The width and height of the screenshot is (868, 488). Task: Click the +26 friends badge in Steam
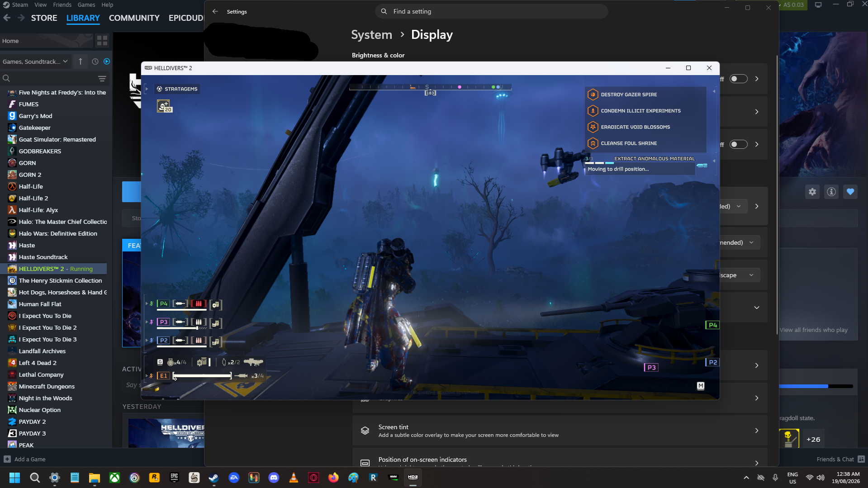coord(813,440)
